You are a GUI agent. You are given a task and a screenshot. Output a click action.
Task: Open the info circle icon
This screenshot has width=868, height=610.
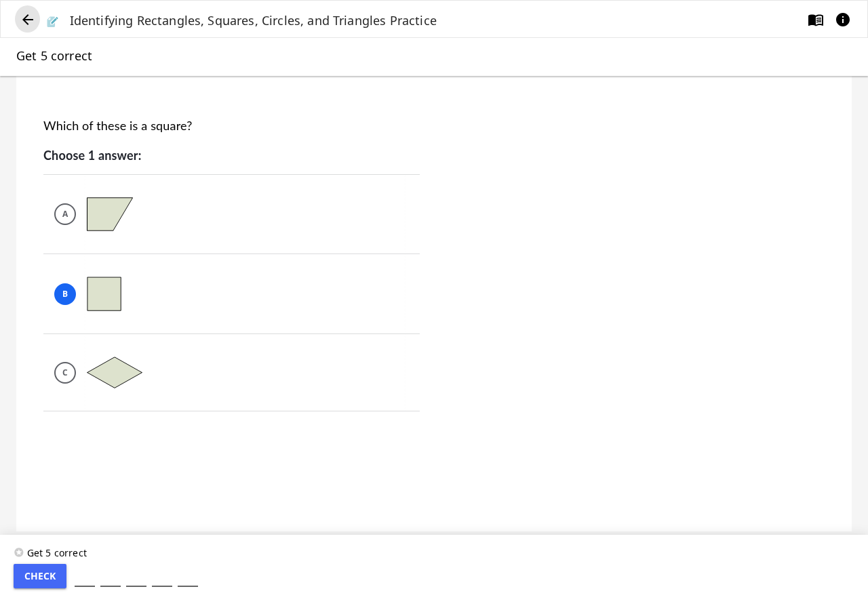click(843, 20)
